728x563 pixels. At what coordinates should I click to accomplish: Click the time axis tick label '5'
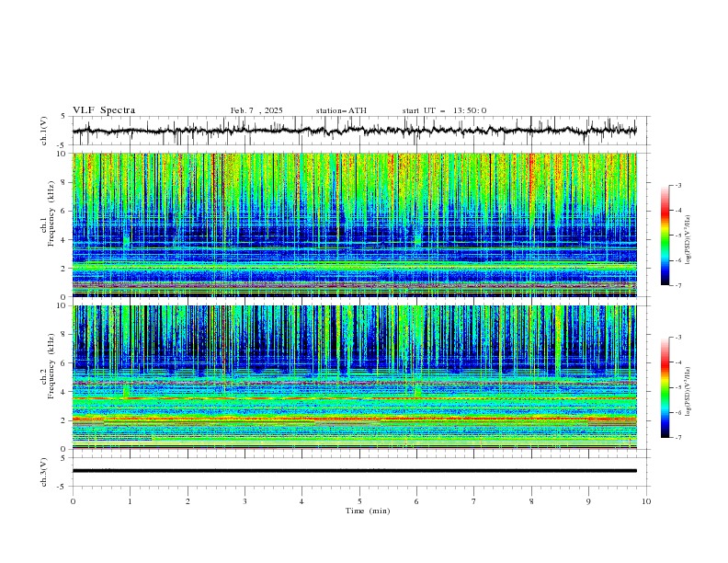coord(359,501)
